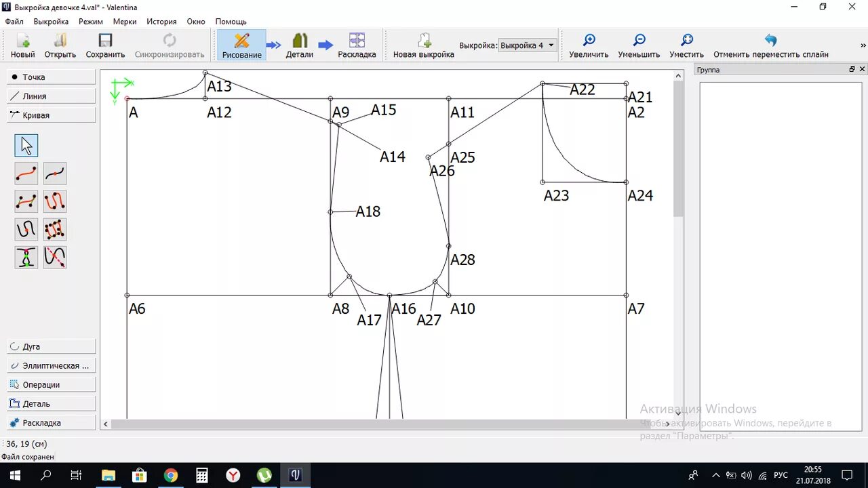Image resolution: width=868 pixels, height=488 pixels.
Task: Open the Выкройка 4 dropdown
Action: point(528,45)
